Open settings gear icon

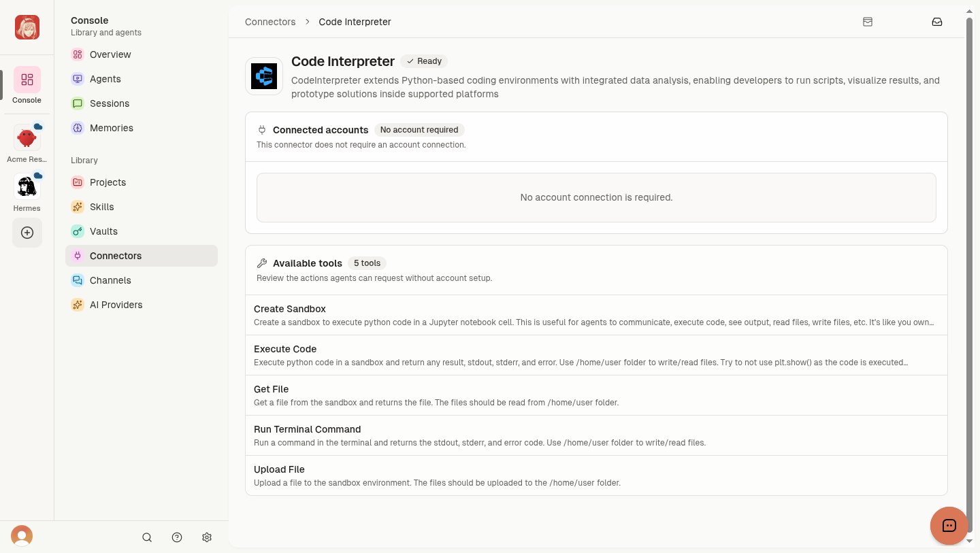pyautogui.click(x=207, y=537)
